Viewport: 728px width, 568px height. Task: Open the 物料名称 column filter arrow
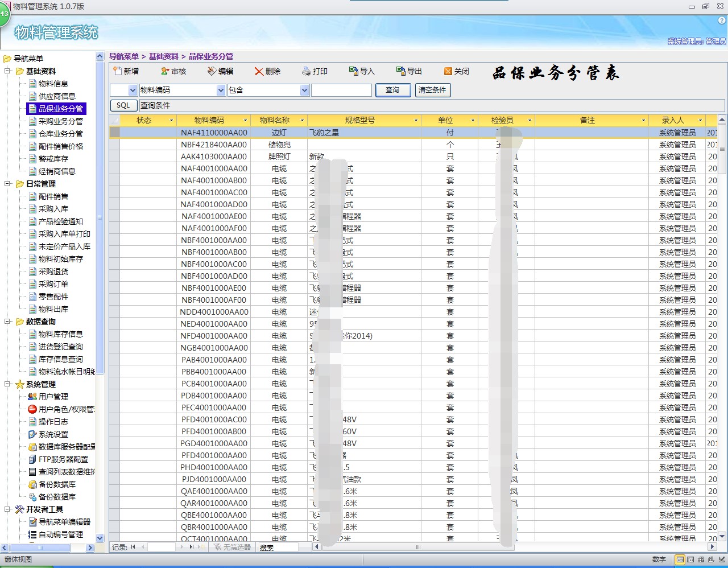302,121
